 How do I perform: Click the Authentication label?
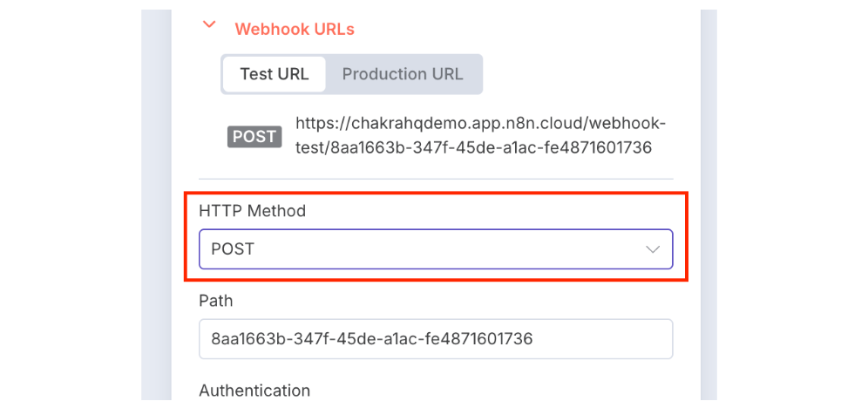(x=254, y=391)
